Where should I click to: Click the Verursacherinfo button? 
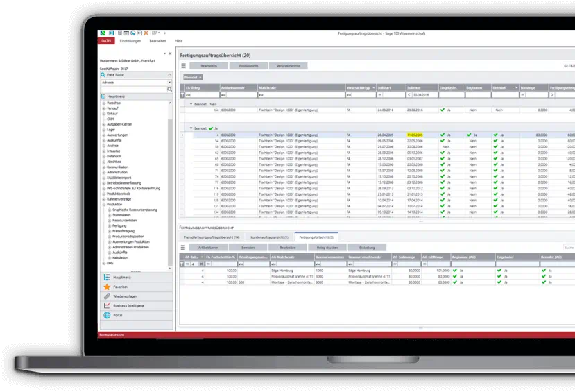pyautogui.click(x=289, y=66)
